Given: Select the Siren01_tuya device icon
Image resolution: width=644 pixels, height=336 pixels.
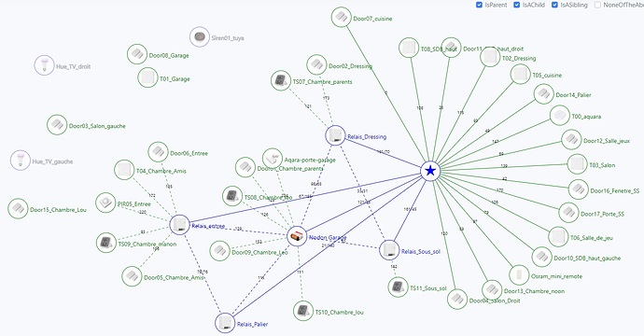Looking at the screenshot, I should tap(200, 37).
